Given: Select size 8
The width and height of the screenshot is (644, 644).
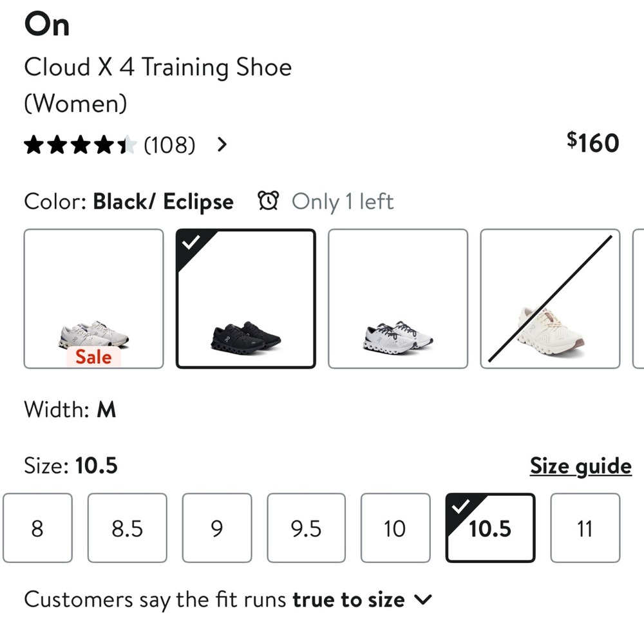Looking at the screenshot, I should [37, 528].
